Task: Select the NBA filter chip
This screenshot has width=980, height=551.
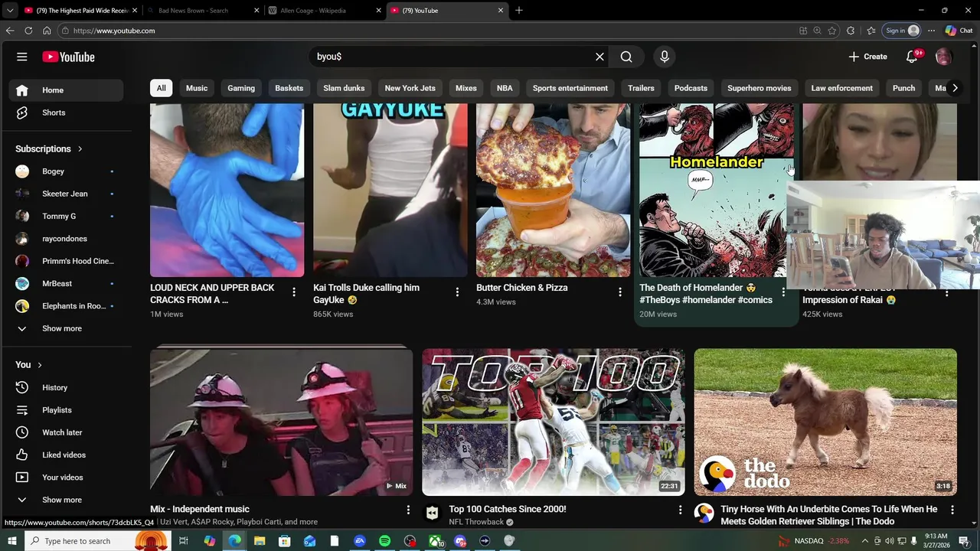Action: [505, 88]
